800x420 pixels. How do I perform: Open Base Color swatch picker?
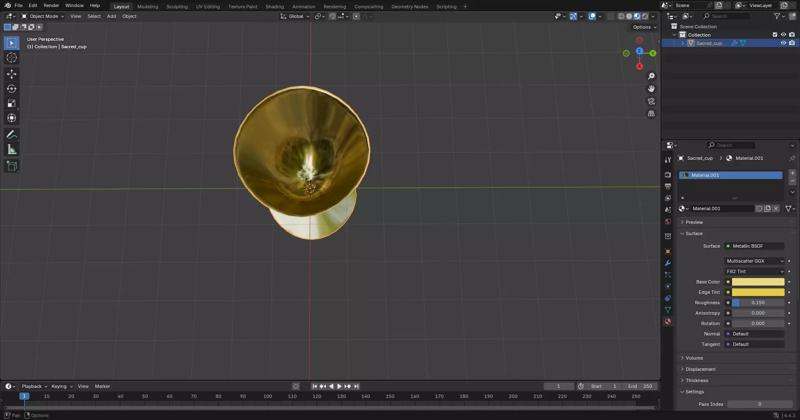click(758, 282)
